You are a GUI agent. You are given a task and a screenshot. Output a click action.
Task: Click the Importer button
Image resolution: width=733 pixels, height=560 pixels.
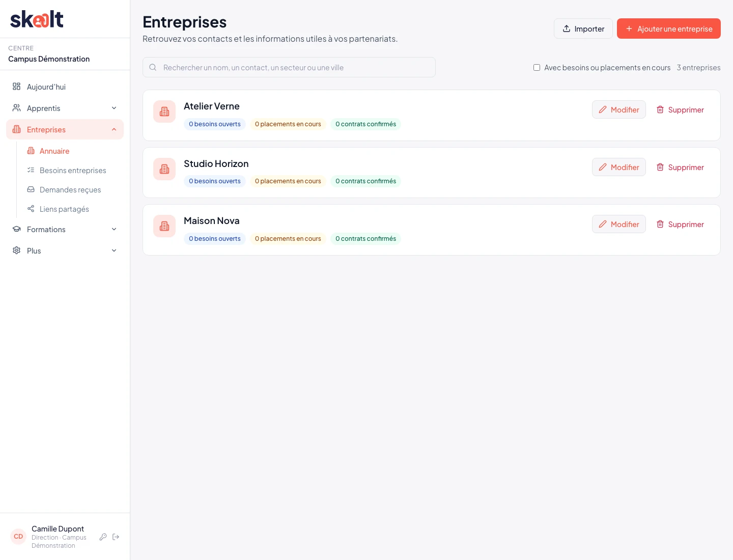tap(583, 29)
